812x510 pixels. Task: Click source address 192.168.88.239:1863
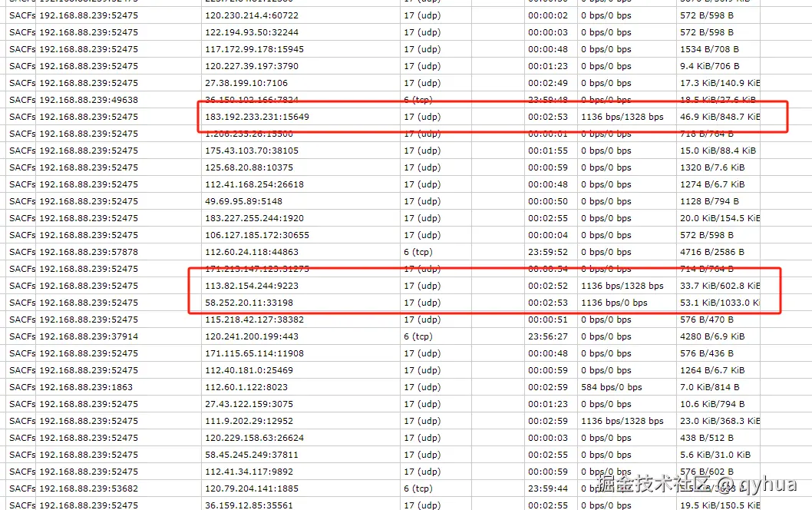(86, 387)
